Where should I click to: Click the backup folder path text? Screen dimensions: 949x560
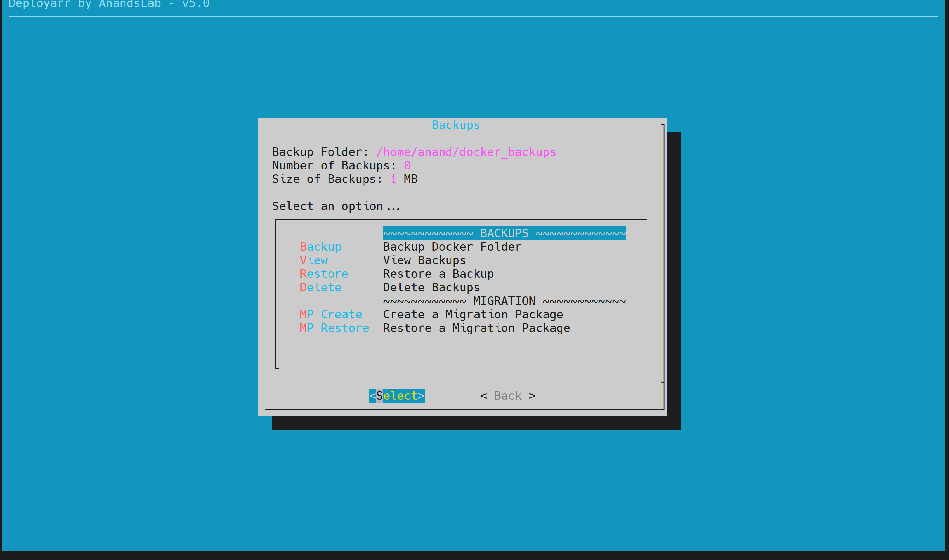point(466,152)
